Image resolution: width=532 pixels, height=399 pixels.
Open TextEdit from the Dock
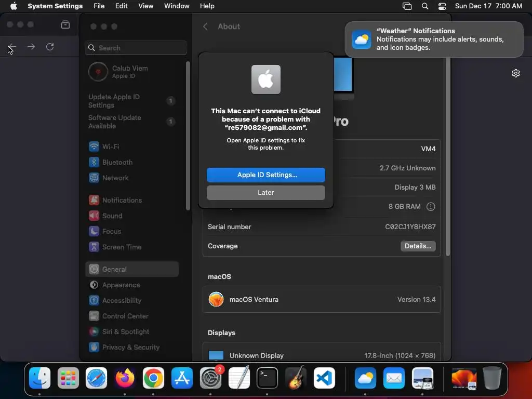[239, 378]
